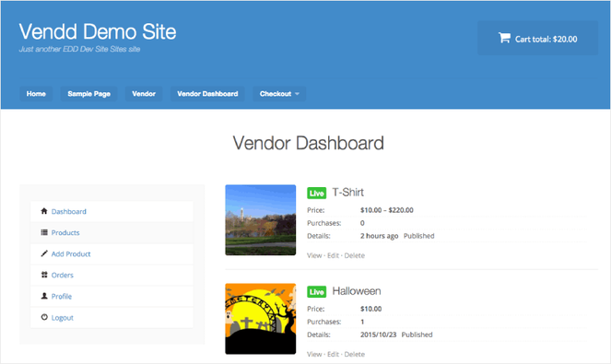Open the Cart total $20.00 button

click(538, 38)
